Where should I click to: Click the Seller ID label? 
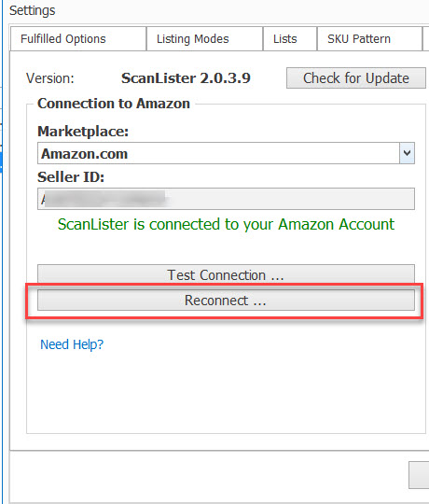click(71, 177)
